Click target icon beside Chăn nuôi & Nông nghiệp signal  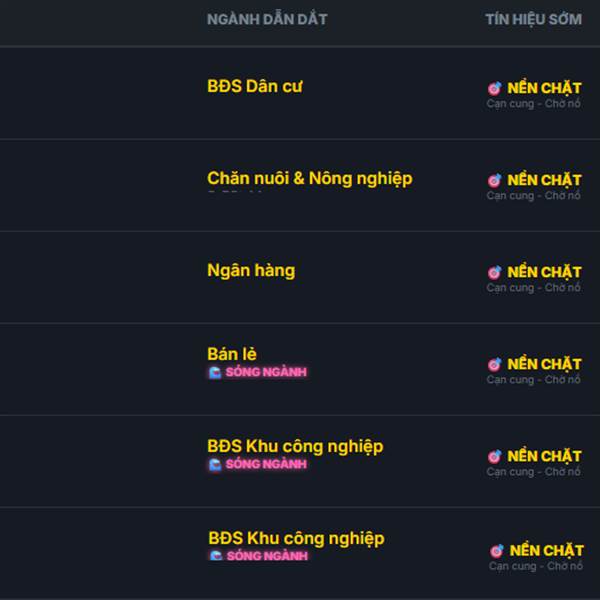pyautogui.click(x=494, y=180)
